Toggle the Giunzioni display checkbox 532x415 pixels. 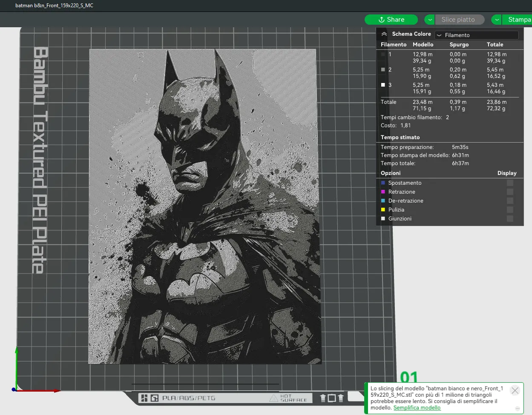(x=510, y=218)
